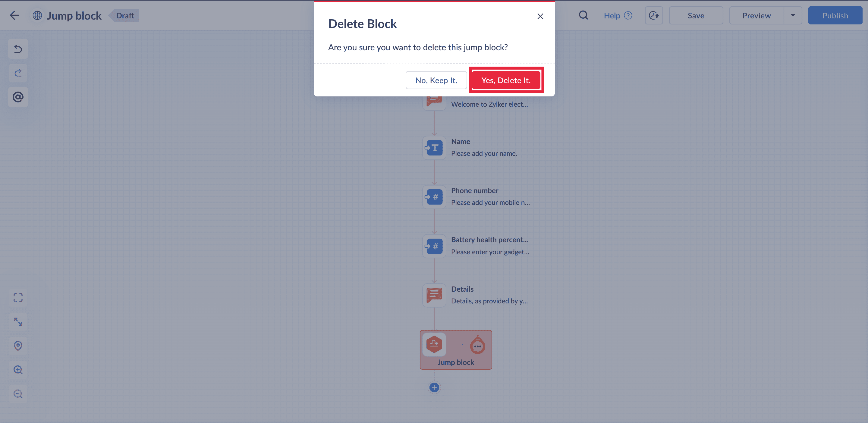This screenshot has height=423, width=868.
Task: Open the Help link
Action: click(x=618, y=15)
